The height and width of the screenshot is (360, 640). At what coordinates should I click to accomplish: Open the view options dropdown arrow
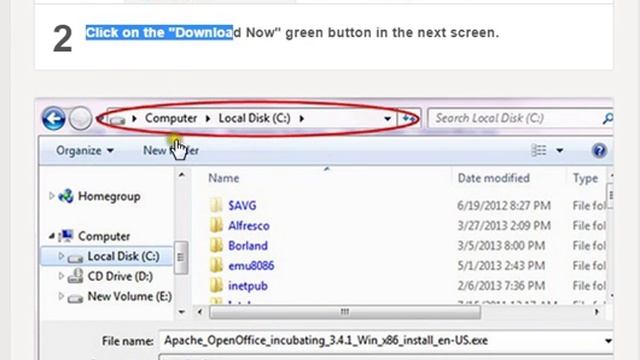(560, 151)
